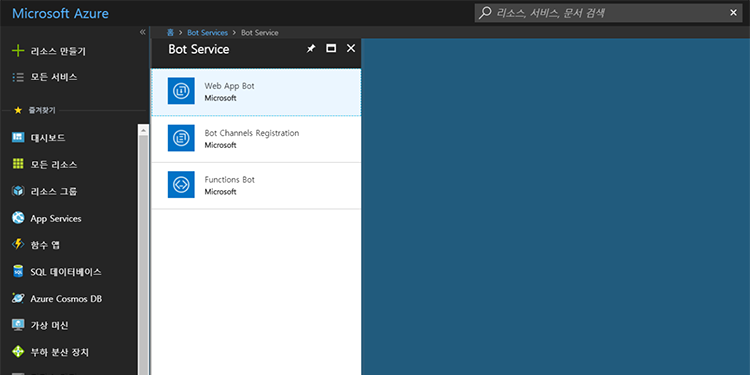The width and height of the screenshot is (750, 375).
Task: Select 가상 머신 in the sidebar
Action: click(x=49, y=325)
